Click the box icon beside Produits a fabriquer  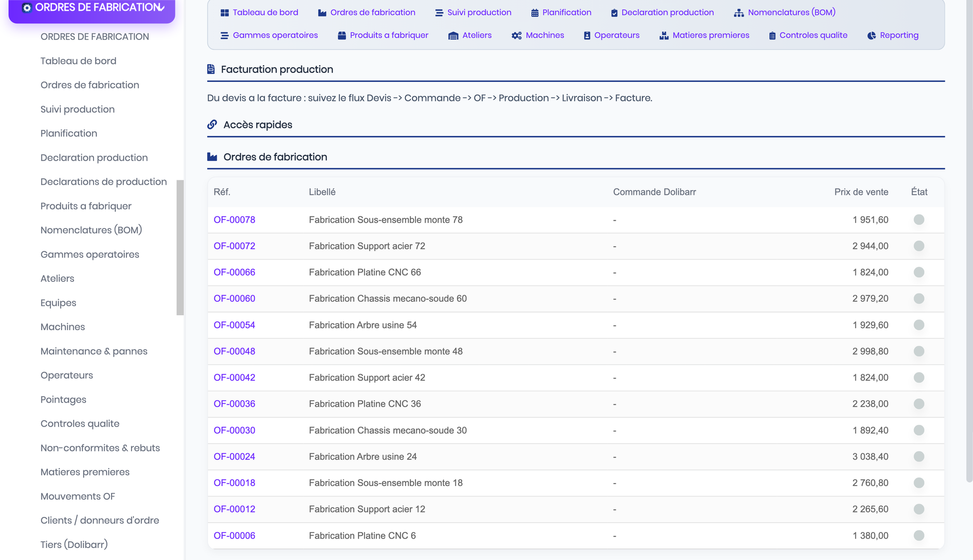coord(342,35)
